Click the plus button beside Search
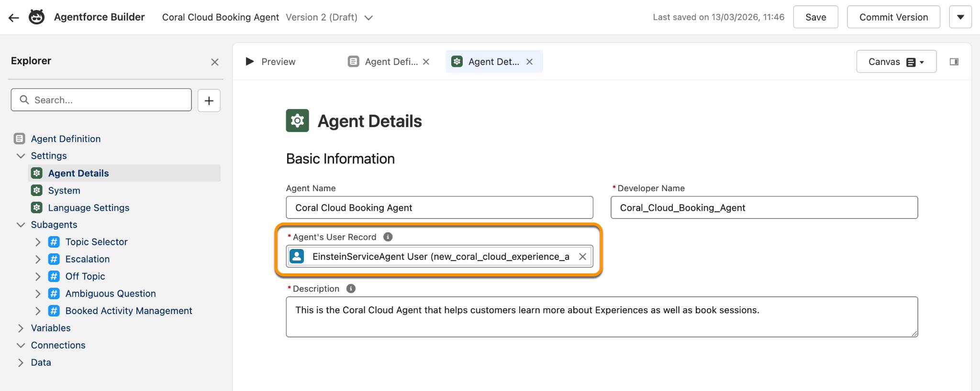The width and height of the screenshot is (980, 391). 209,100
